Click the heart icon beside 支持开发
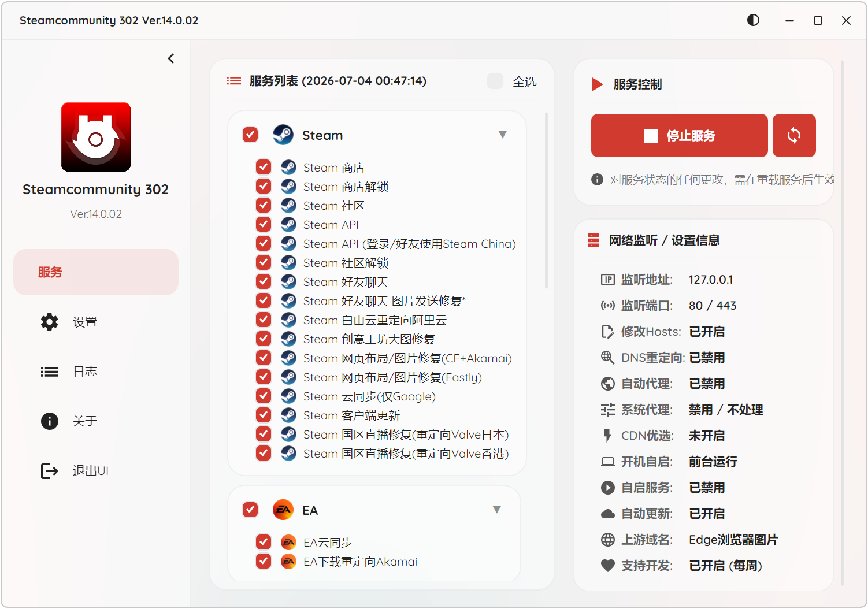 (608, 566)
